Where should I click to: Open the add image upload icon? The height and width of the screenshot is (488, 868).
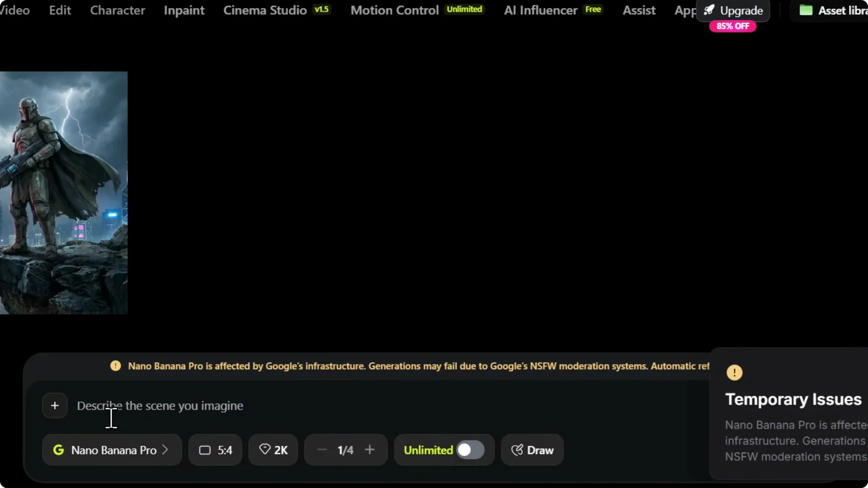54,405
